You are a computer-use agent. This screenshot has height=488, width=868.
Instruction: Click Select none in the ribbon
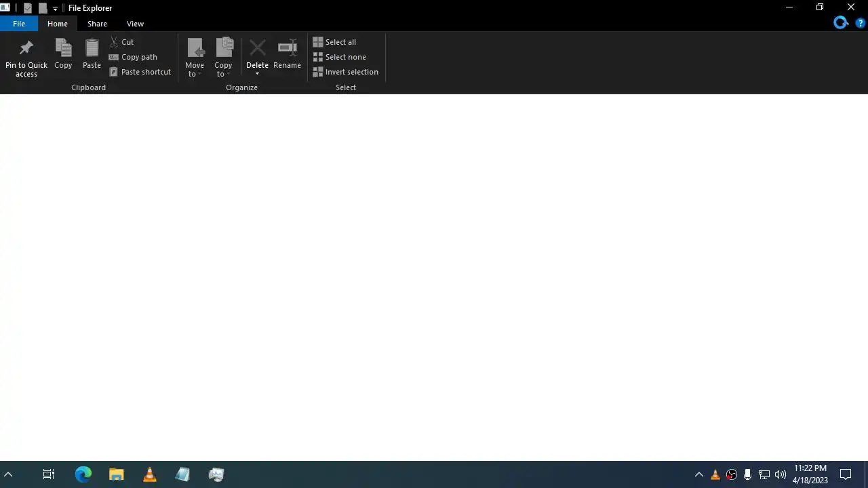tap(339, 57)
